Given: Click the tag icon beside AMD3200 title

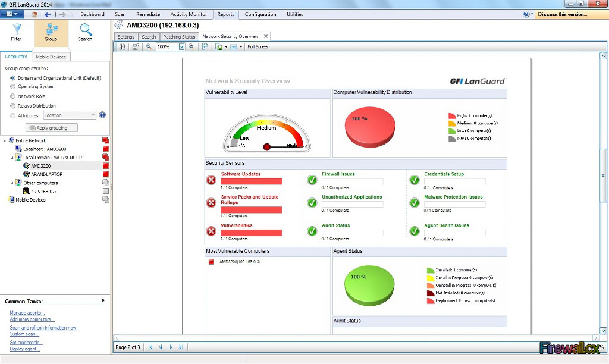Looking at the screenshot, I should point(119,25).
